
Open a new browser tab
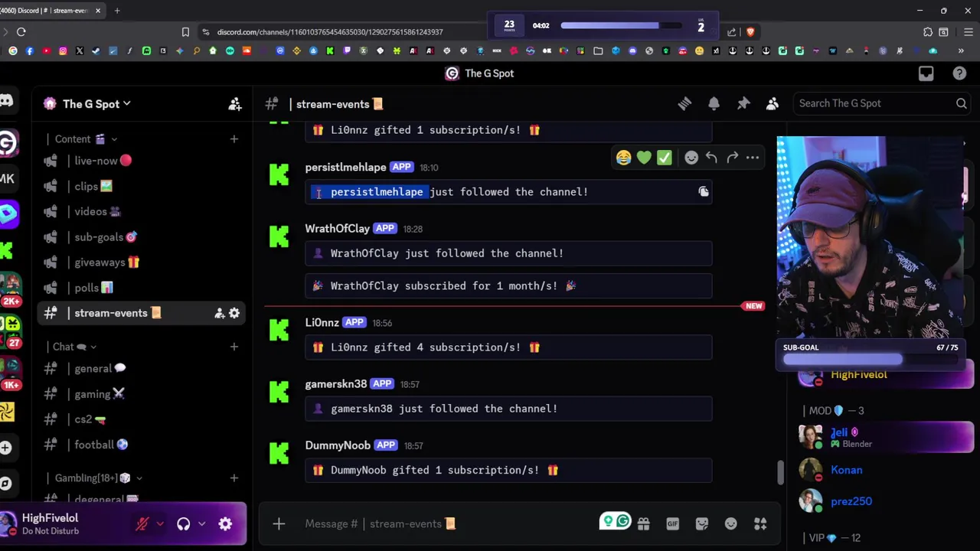[118, 11]
